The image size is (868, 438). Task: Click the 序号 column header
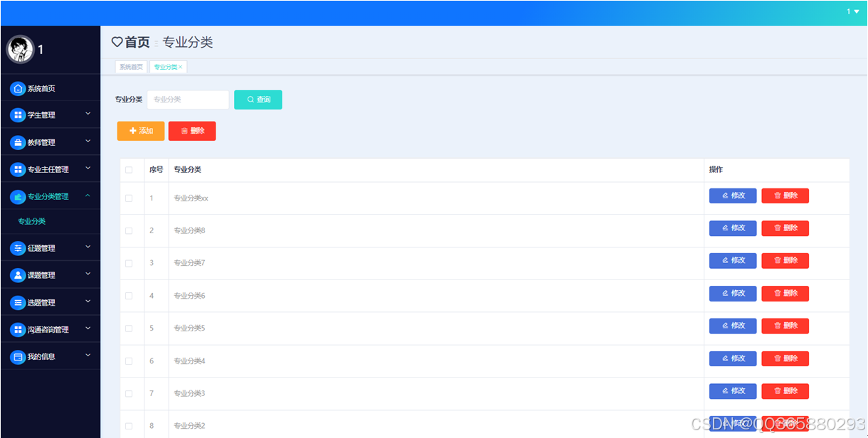(156, 170)
